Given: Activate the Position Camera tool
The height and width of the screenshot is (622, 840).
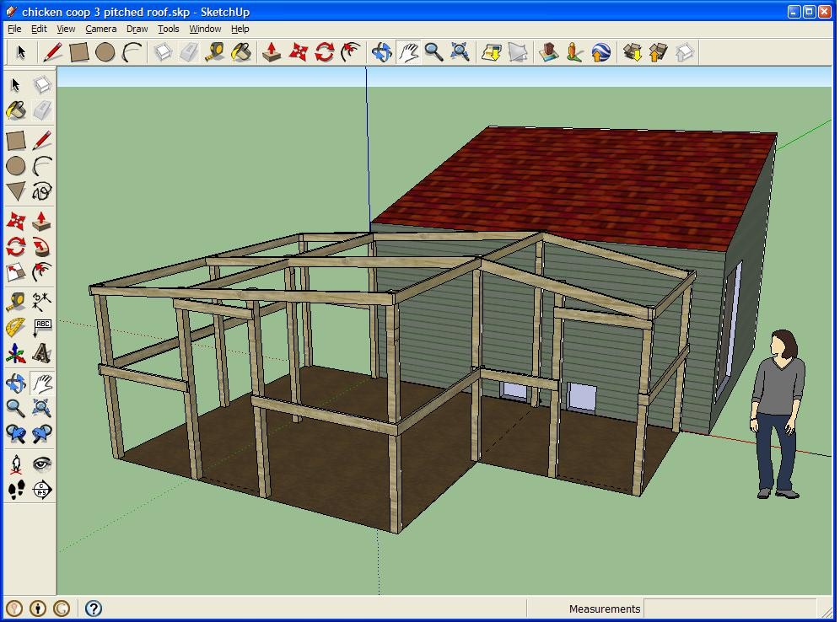Looking at the screenshot, I should coord(15,464).
